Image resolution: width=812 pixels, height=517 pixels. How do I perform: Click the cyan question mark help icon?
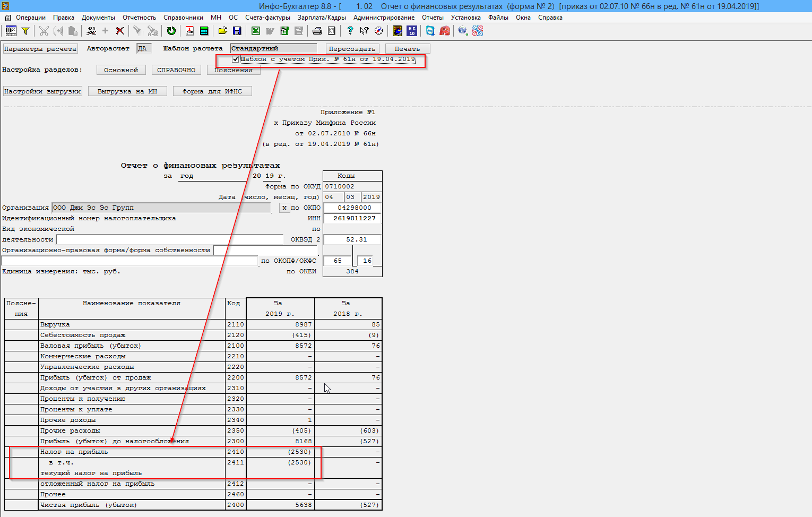point(350,31)
